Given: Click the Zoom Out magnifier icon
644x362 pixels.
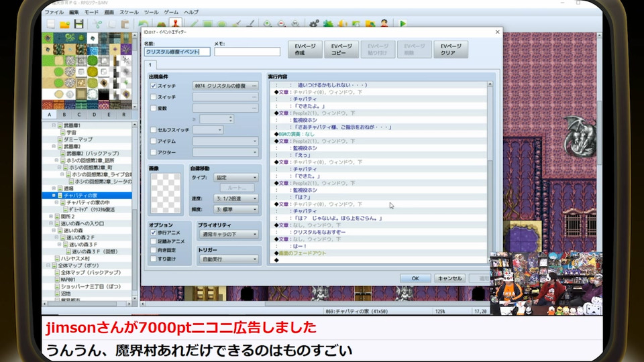Looking at the screenshot, I should [281, 24].
